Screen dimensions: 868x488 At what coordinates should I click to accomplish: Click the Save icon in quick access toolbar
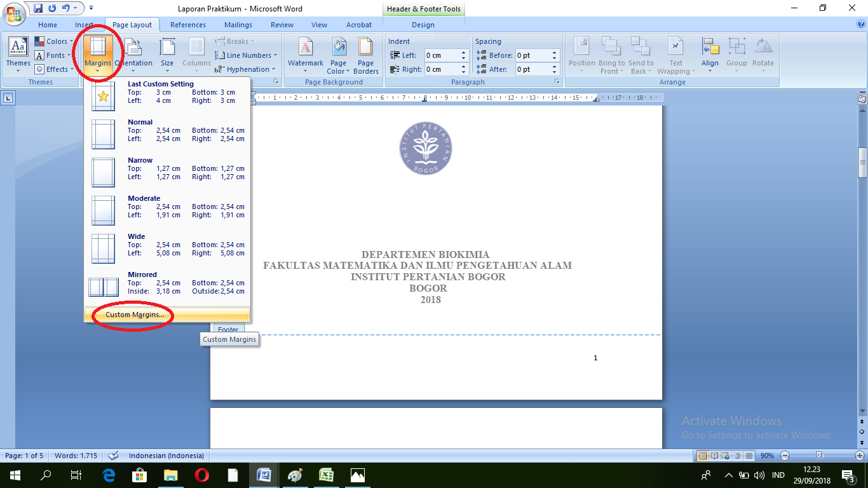click(x=38, y=8)
